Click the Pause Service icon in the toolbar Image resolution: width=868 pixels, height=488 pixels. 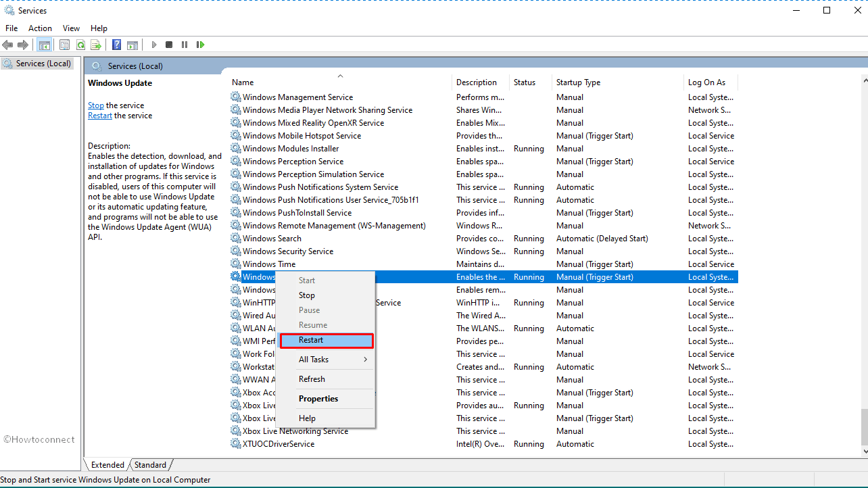tap(185, 45)
